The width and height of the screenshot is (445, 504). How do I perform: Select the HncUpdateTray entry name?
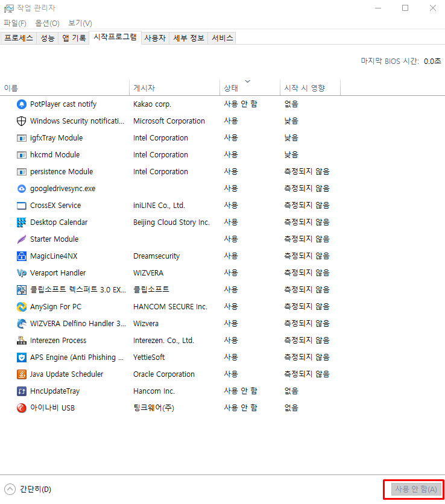click(55, 391)
